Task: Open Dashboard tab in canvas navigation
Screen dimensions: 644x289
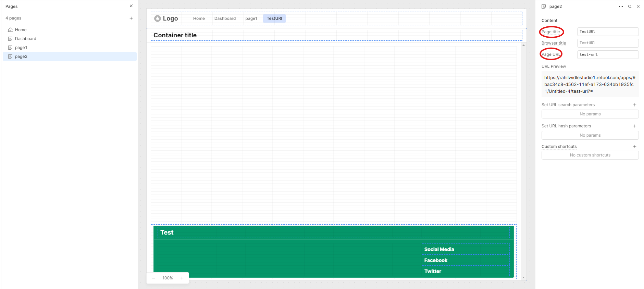Action: click(x=225, y=18)
